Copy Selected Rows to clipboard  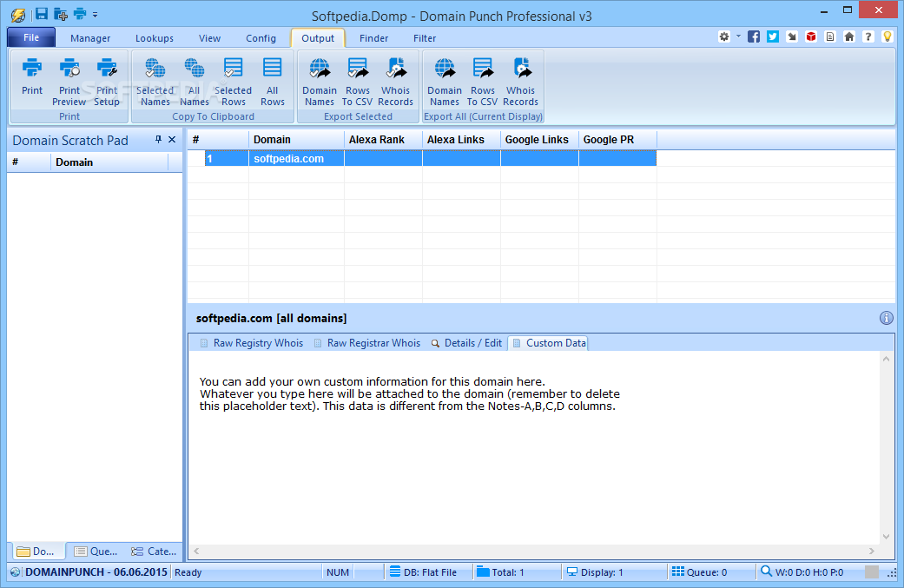[233, 82]
